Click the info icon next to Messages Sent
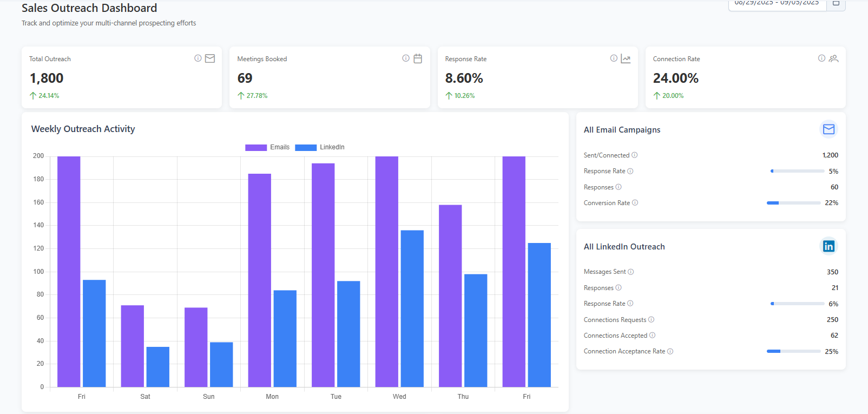868x414 pixels. (631, 272)
